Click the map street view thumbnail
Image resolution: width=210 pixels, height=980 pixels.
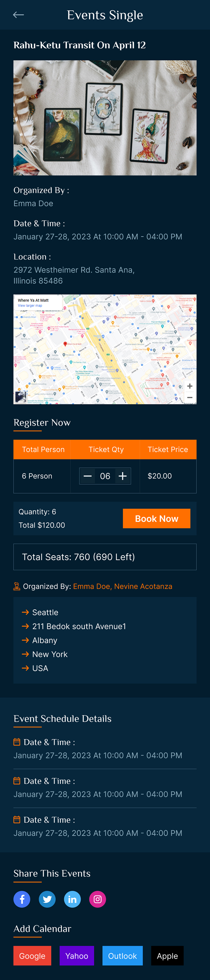(21, 397)
